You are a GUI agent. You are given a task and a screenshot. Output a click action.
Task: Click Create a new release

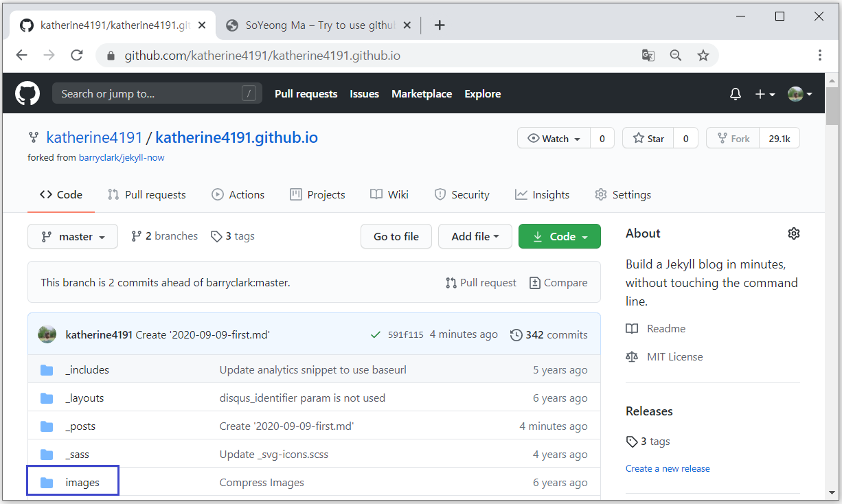coord(668,468)
